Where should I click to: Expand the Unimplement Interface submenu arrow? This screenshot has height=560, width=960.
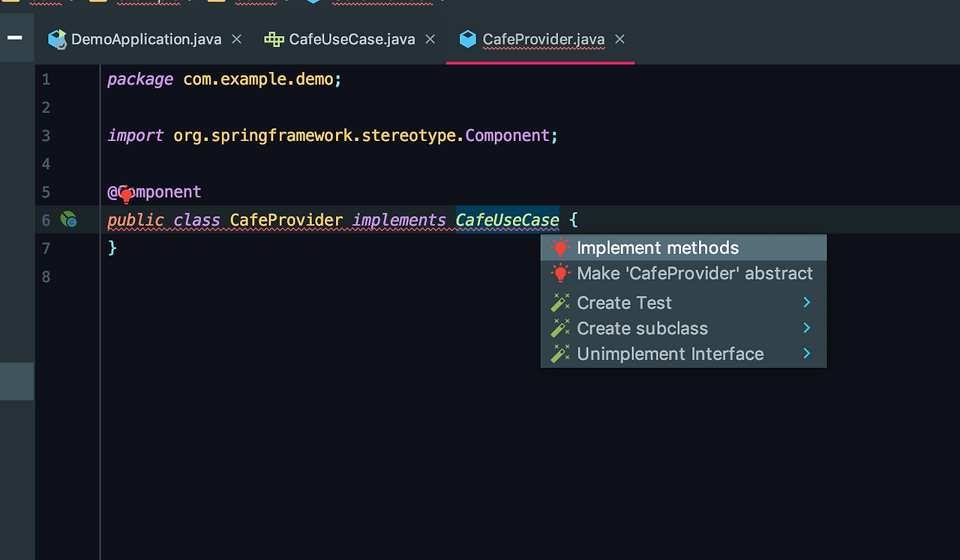click(x=807, y=353)
